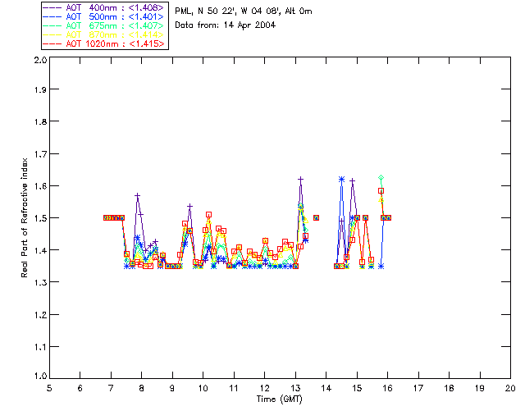The width and height of the screenshot is (525, 420).
Task: Click the x-axis label 18
Action: [449, 388]
